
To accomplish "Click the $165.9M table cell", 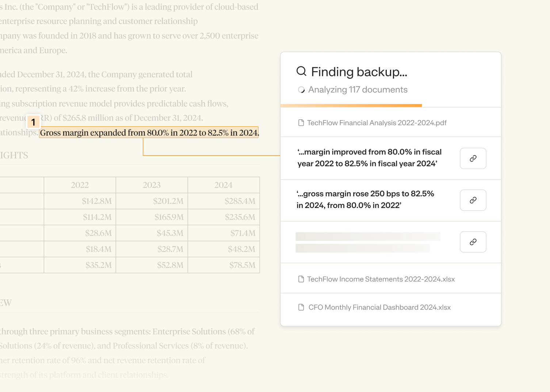I will pyautogui.click(x=152, y=217).
